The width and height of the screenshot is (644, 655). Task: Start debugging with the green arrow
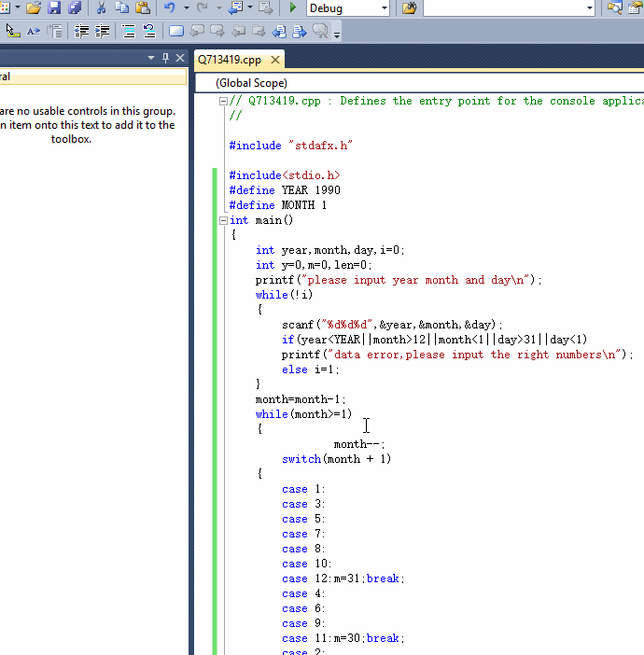click(x=292, y=7)
